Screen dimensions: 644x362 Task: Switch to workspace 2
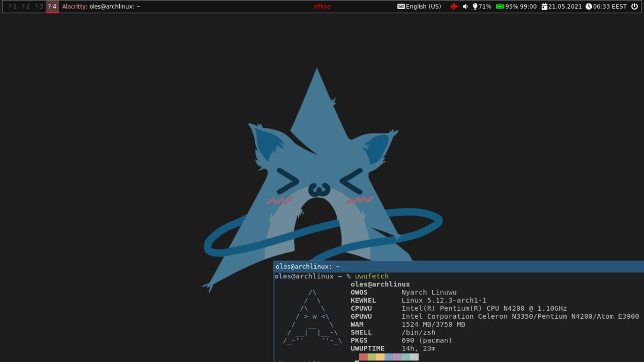(x=26, y=7)
